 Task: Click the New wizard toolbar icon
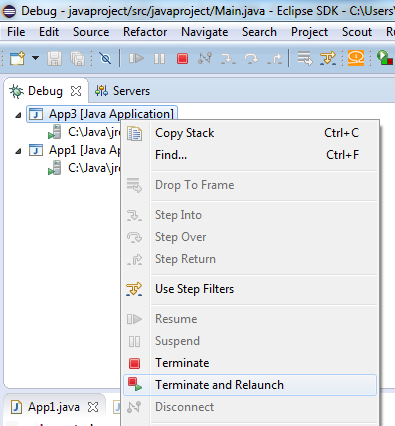click(x=18, y=58)
